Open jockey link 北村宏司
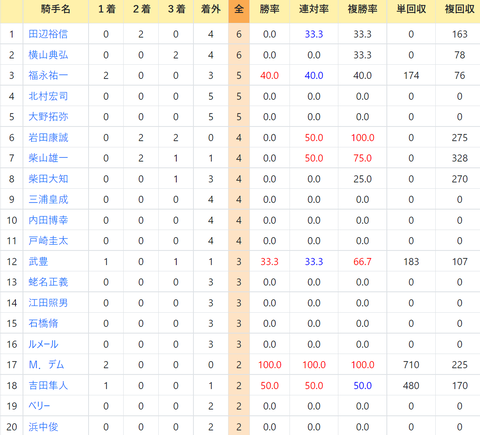 tap(48, 96)
